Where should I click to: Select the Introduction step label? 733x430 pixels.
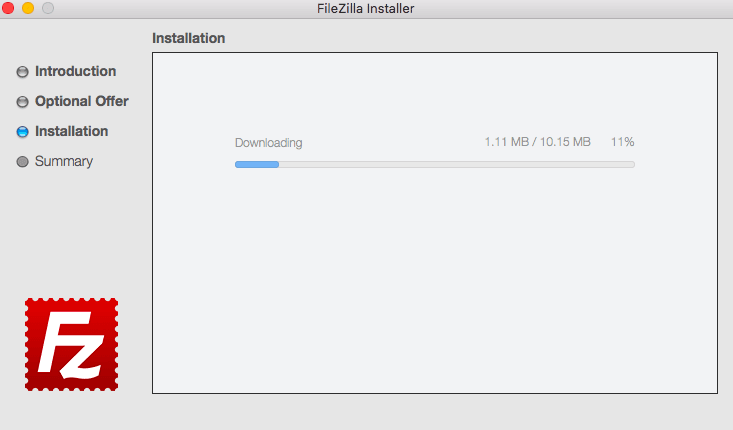75,72
